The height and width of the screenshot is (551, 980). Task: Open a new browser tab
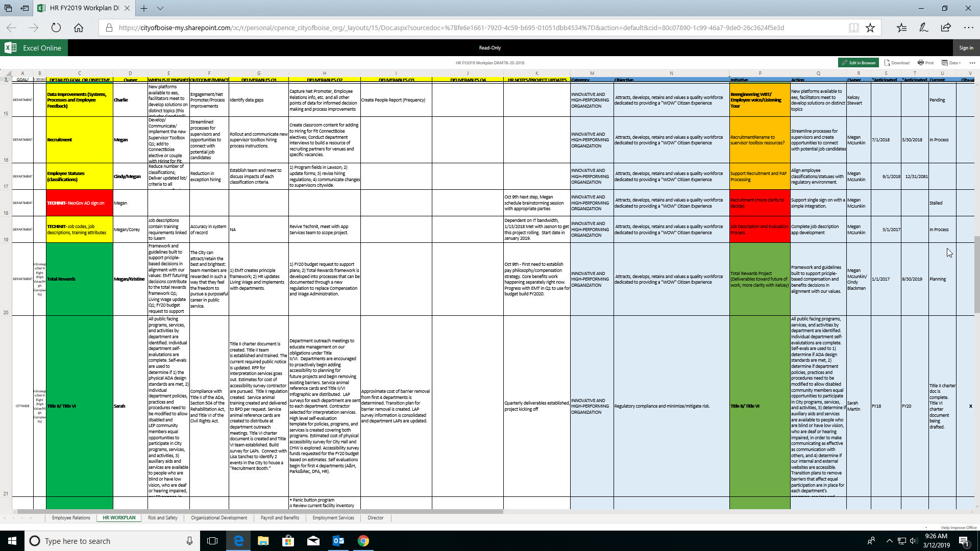[x=144, y=8]
